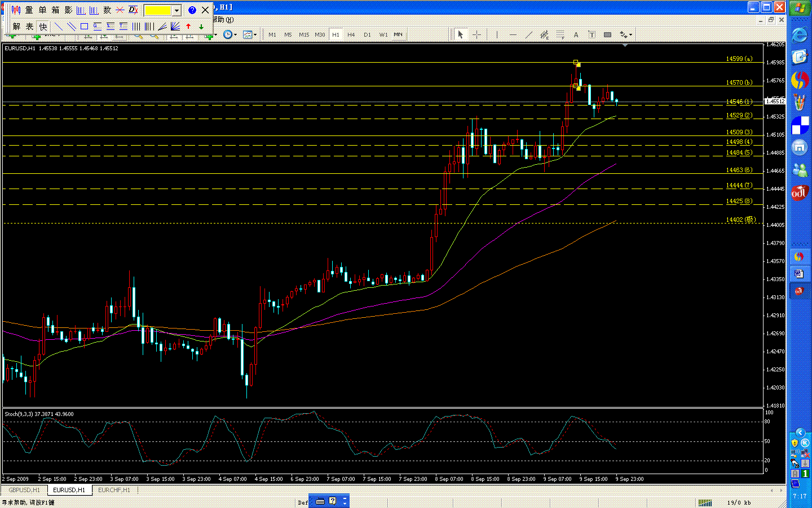This screenshot has height=508, width=812.
Task: Select the text label T tool
Action: tap(592, 35)
